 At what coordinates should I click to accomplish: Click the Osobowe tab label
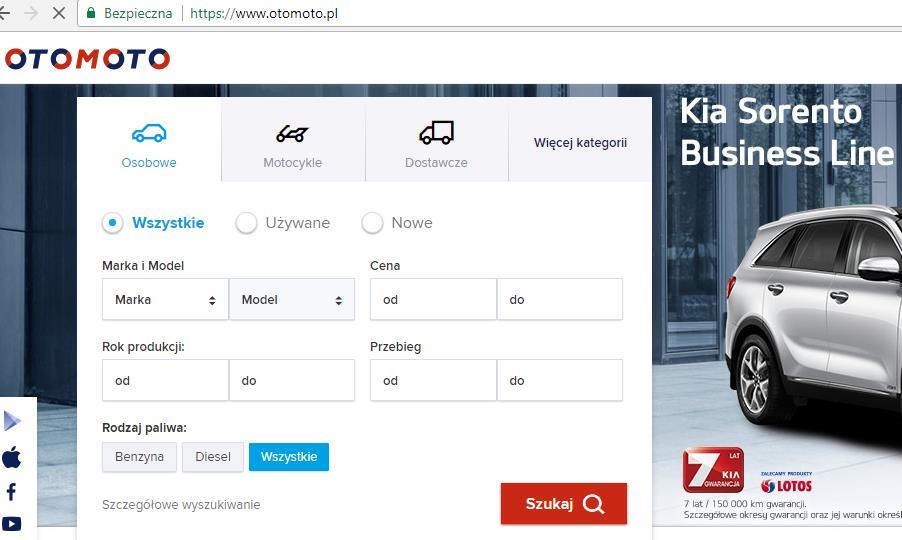(149, 163)
